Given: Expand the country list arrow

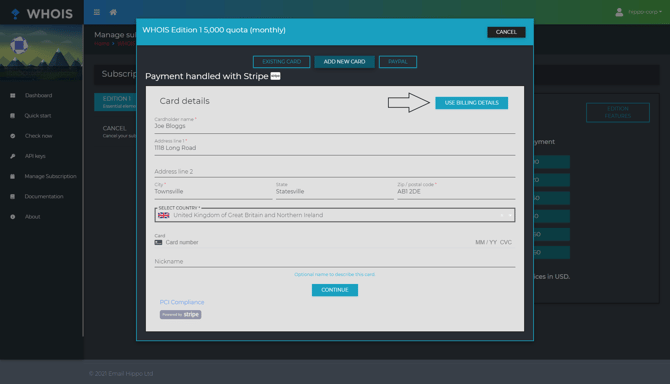Looking at the screenshot, I should click(x=510, y=215).
